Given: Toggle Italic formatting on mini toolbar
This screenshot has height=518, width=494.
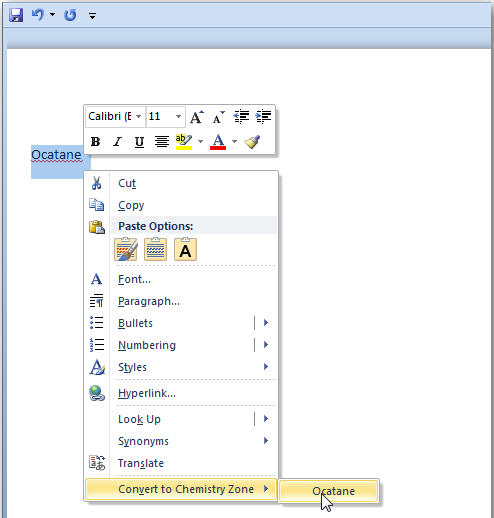Looking at the screenshot, I should (x=117, y=142).
